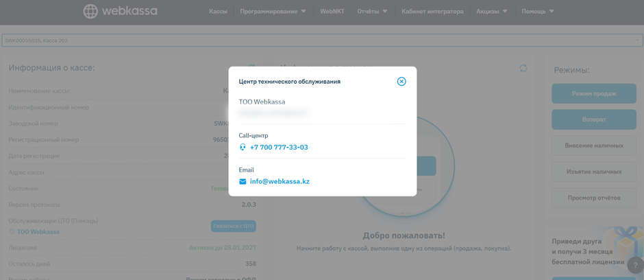The width and height of the screenshot is (644, 280).
Task: Click the refresh icon in center panel
Action: (523, 68)
